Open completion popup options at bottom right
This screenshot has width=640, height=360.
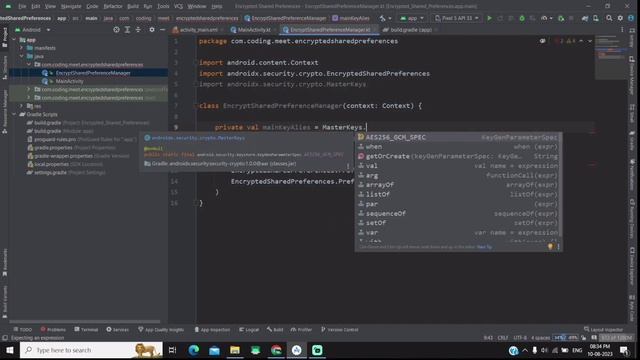click(x=558, y=247)
